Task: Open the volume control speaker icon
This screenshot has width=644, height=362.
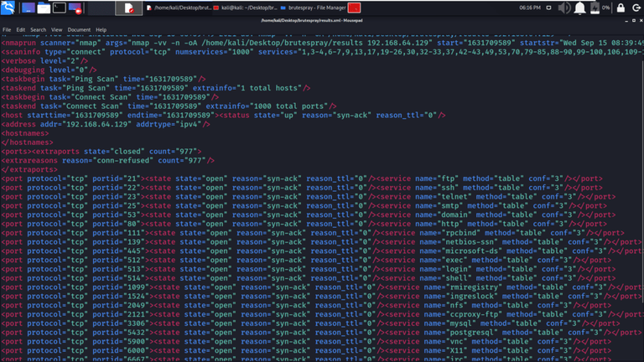Action: tap(563, 8)
